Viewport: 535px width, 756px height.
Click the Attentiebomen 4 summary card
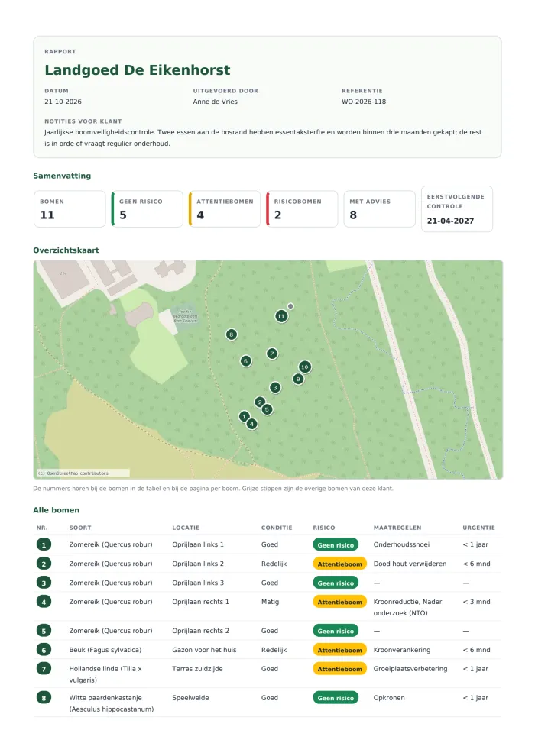[225, 208]
